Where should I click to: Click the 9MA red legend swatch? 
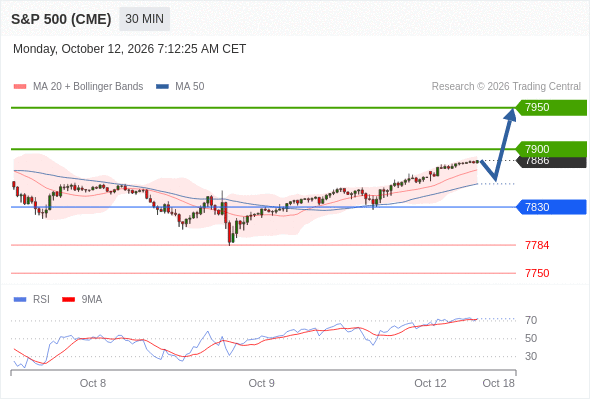click(x=68, y=300)
